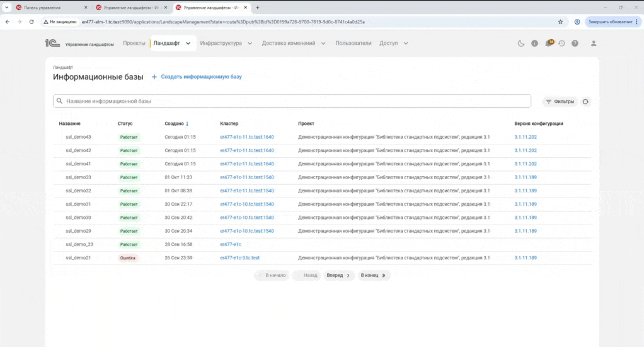
Task: Click the Ошибка status badge
Action: 128,258
